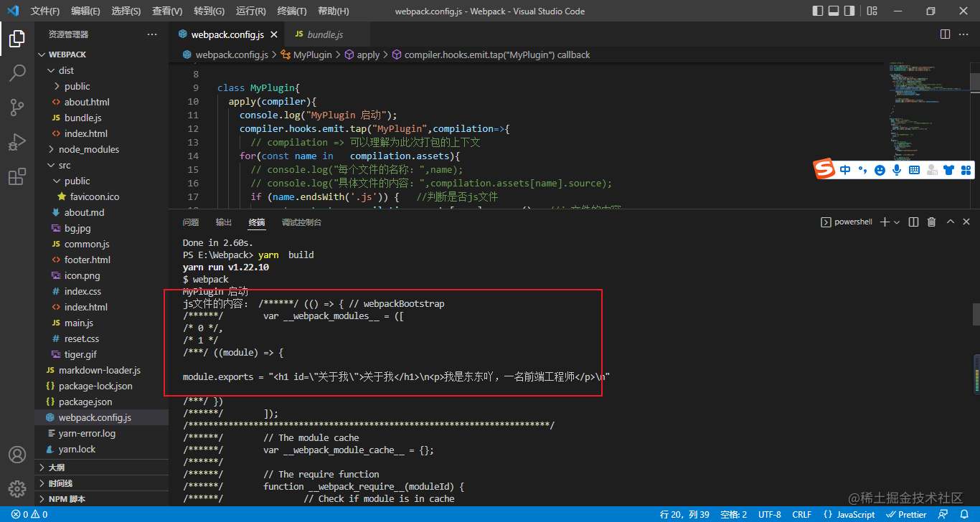
Task: Open the Search view in activity bar
Action: pos(17,73)
